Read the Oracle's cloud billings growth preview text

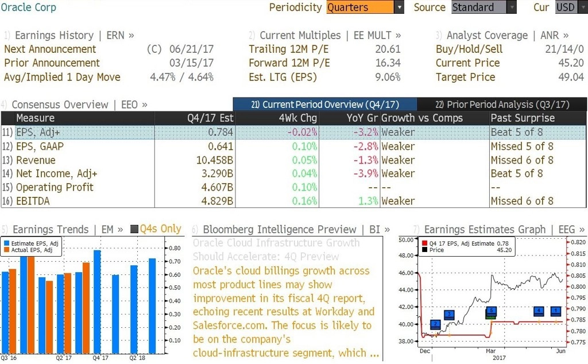tap(286, 312)
